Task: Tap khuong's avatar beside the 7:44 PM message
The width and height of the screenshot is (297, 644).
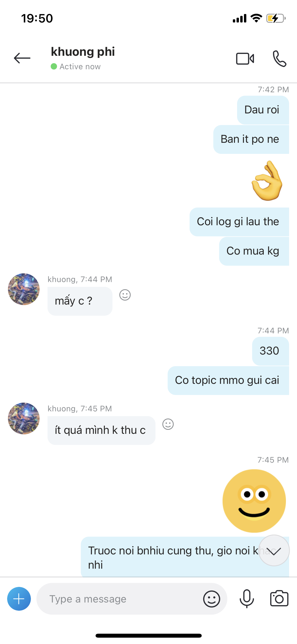Action: (x=24, y=289)
